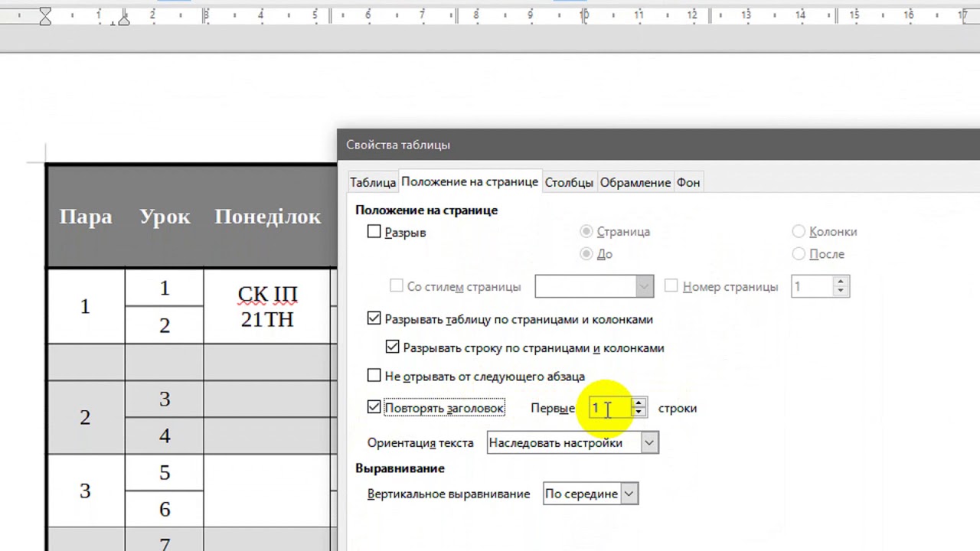Enable the Разрыв checkbox
The width and height of the screenshot is (980, 551).
pyautogui.click(x=374, y=232)
